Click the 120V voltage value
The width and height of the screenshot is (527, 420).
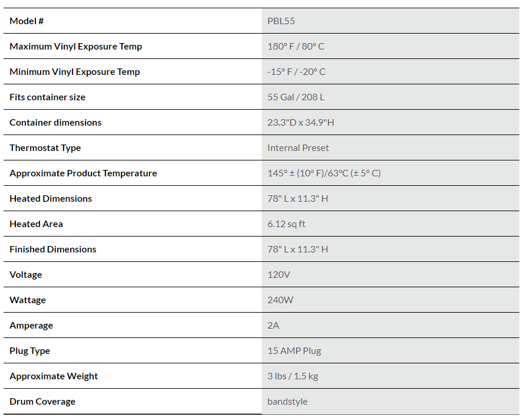point(279,275)
